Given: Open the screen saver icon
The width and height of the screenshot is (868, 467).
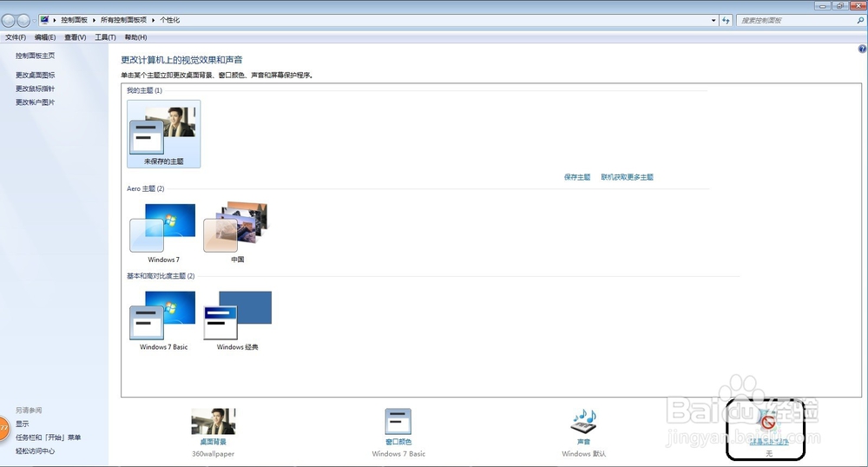Looking at the screenshot, I should click(x=768, y=422).
